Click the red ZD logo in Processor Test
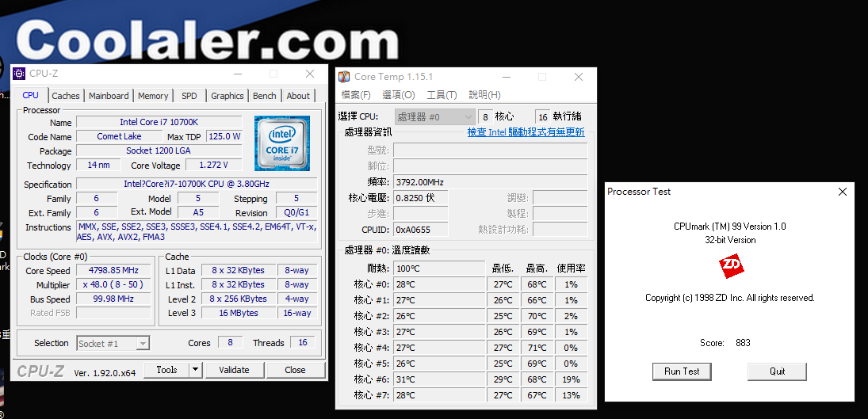 (730, 267)
